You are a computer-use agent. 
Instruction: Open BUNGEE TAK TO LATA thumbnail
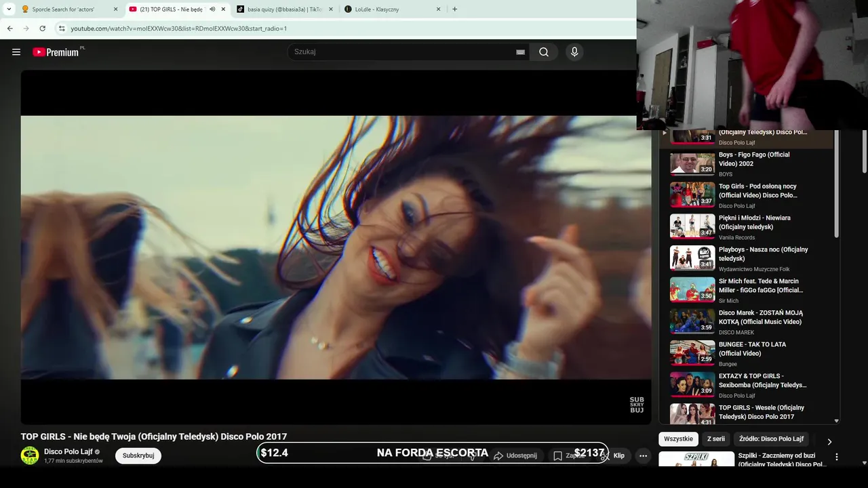pyautogui.click(x=692, y=353)
